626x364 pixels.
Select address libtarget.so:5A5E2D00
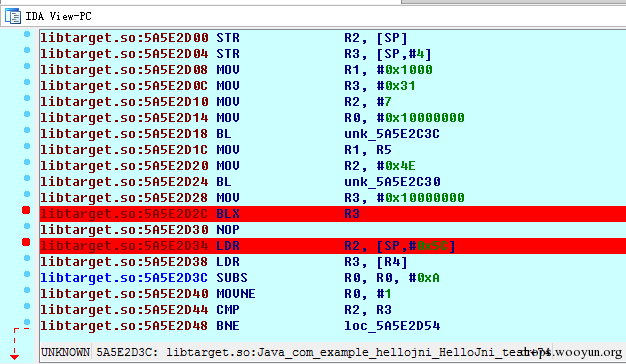(125, 38)
